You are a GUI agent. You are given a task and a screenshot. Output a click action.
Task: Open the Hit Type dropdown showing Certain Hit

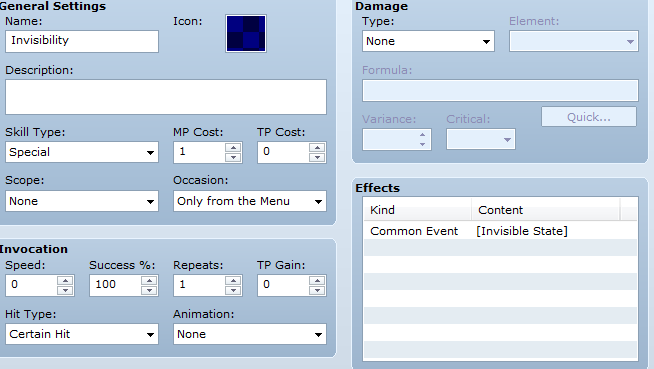[82, 334]
